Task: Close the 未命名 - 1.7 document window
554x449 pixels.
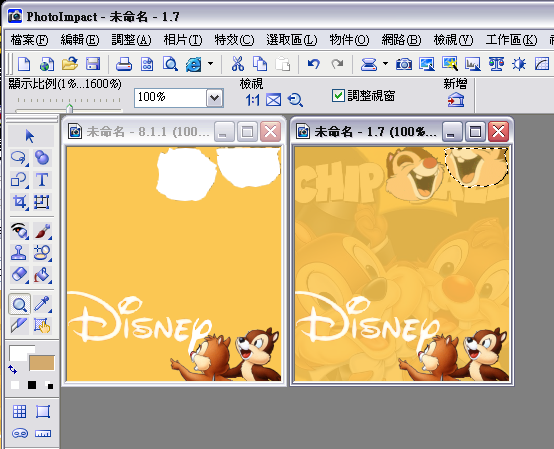Action: 498,132
